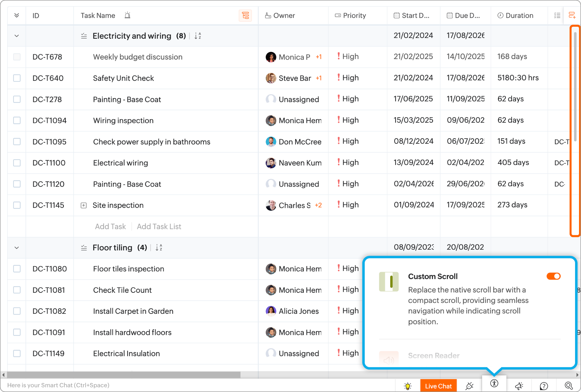Screen dimensions: 581x392
Task: Collapse the Floor tiling task list
Action: pos(17,248)
